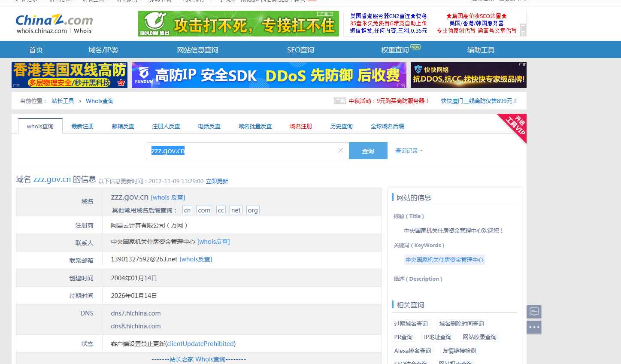The image size is (621, 364).
Task: Switch to the 最新注册 tab
Action: pos(82,126)
